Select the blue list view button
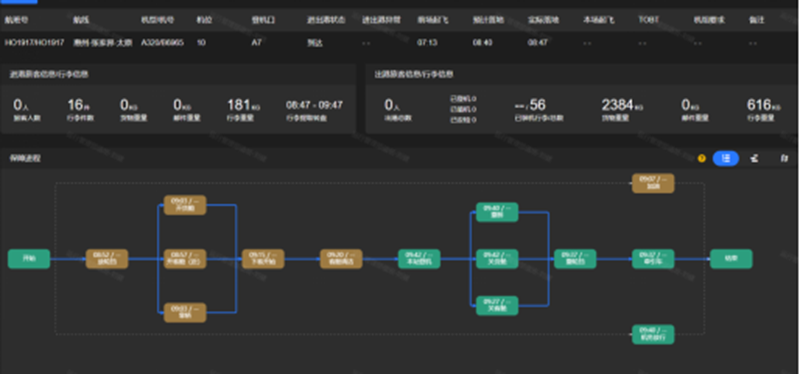 [726, 159]
